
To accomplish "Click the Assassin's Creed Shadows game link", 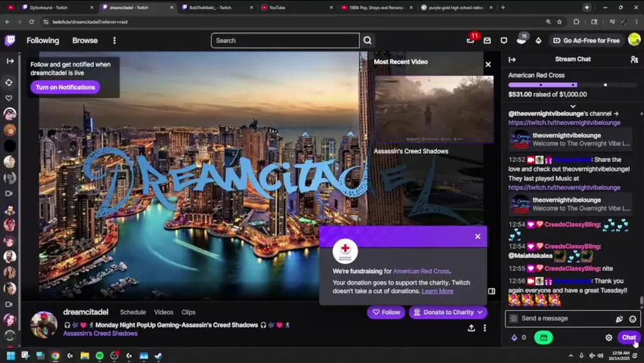I will click(100, 333).
